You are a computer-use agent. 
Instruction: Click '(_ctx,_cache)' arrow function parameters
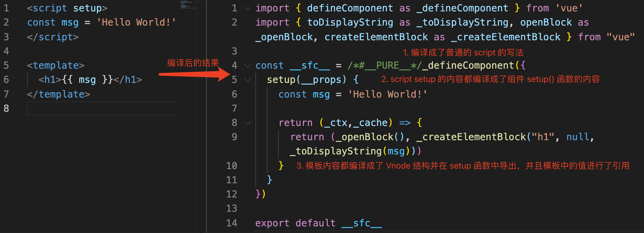click(356, 123)
